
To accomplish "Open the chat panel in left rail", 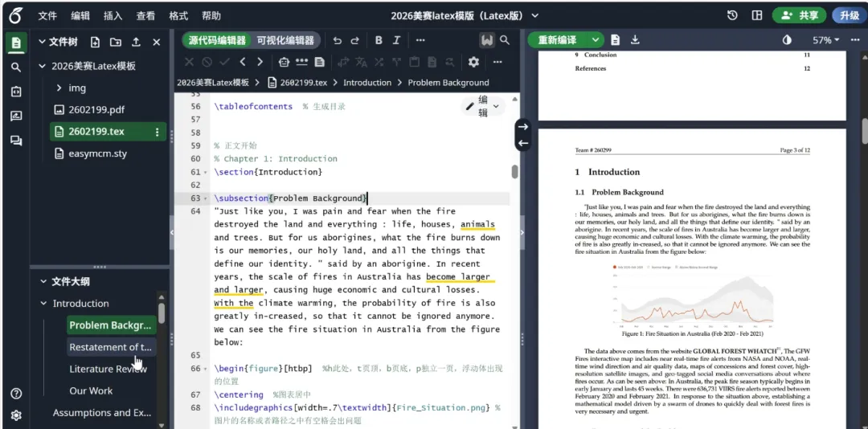I will point(16,141).
